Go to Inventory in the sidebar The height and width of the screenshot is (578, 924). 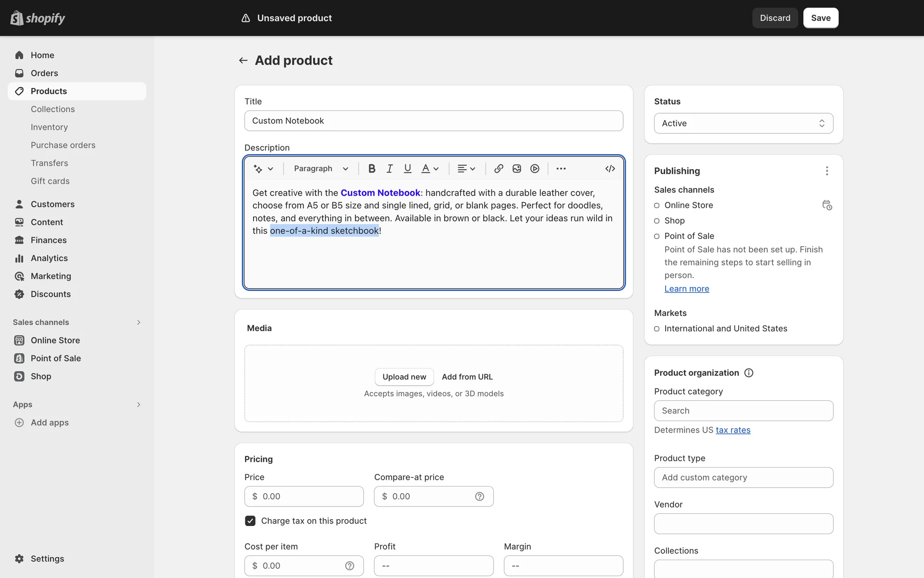pyautogui.click(x=49, y=127)
